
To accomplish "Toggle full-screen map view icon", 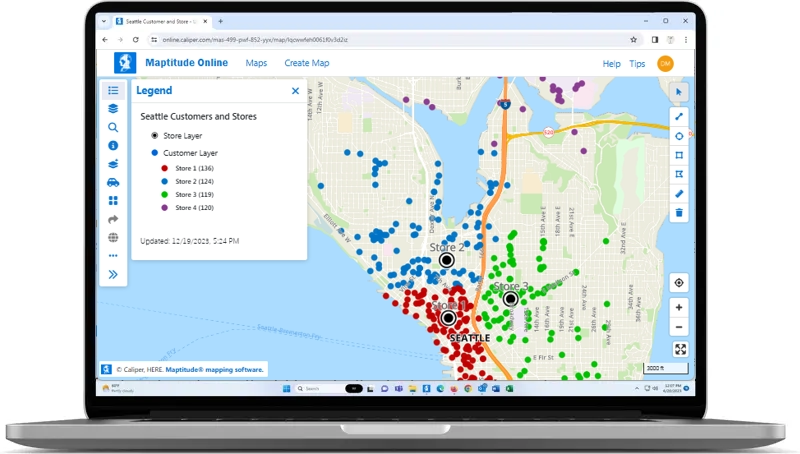I will pos(680,349).
